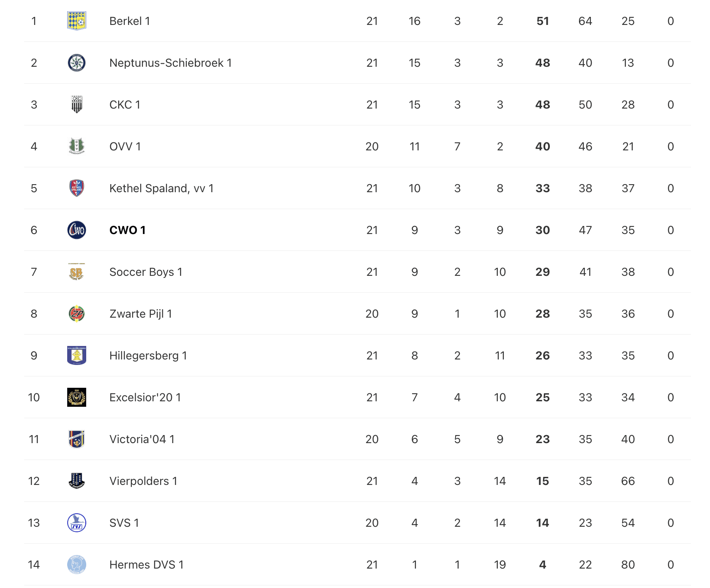The image size is (710, 588).
Task: Open the Berkel 1 team name
Action: coord(129,21)
